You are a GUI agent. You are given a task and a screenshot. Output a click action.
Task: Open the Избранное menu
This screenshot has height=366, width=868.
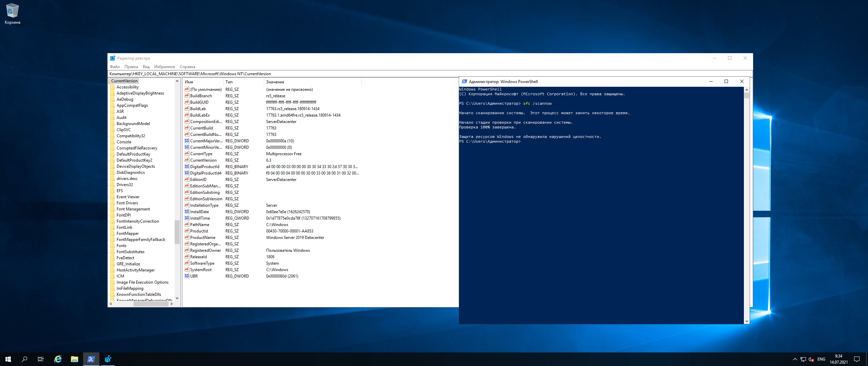click(164, 67)
